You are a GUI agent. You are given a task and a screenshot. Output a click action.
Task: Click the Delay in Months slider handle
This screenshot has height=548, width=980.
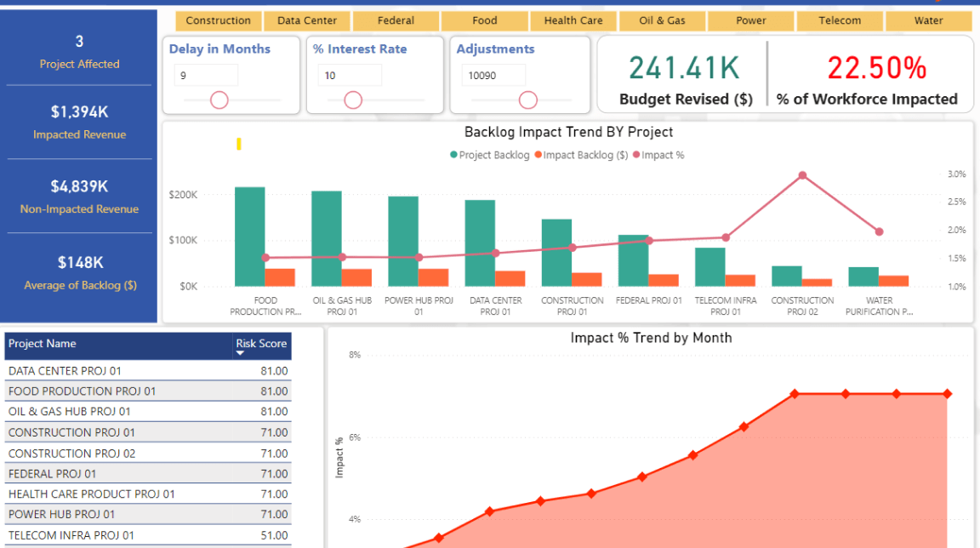point(219,100)
